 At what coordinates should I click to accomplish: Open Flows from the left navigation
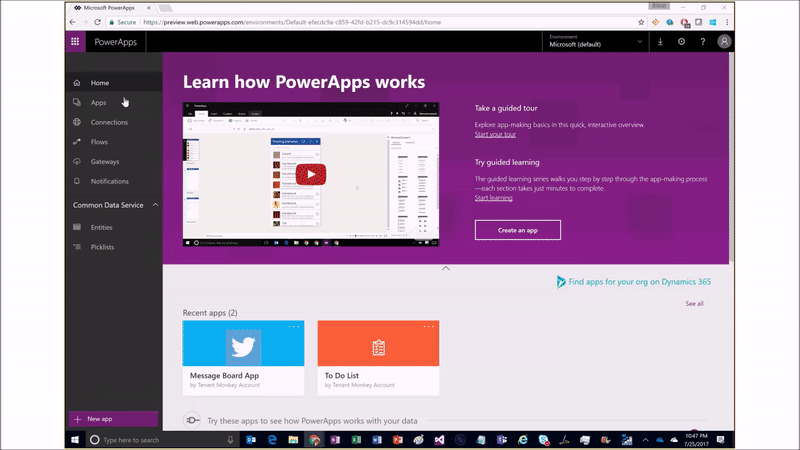(99, 142)
